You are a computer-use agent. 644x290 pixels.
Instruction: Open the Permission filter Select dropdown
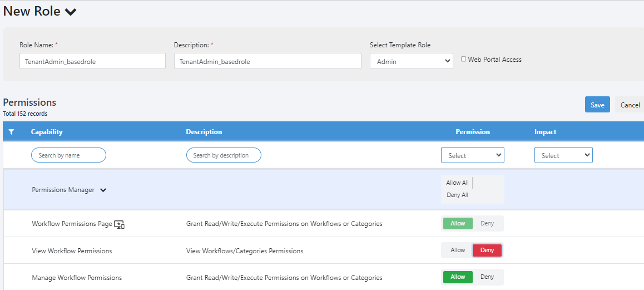point(473,155)
